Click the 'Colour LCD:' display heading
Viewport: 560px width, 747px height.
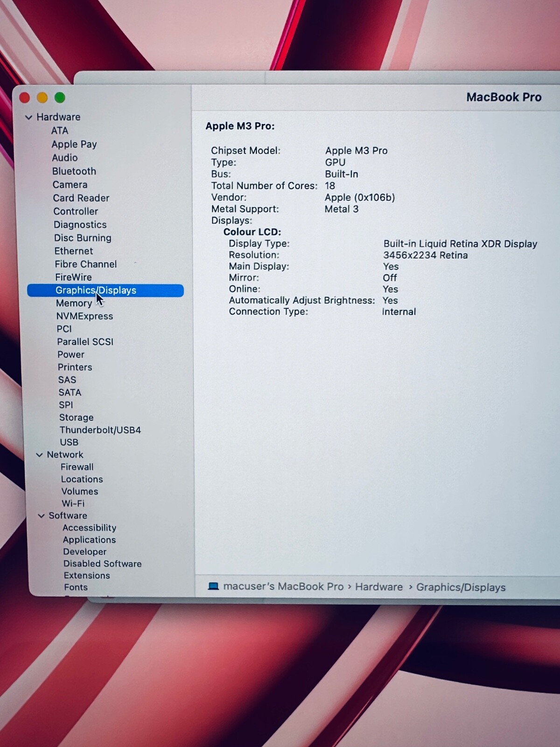(252, 232)
